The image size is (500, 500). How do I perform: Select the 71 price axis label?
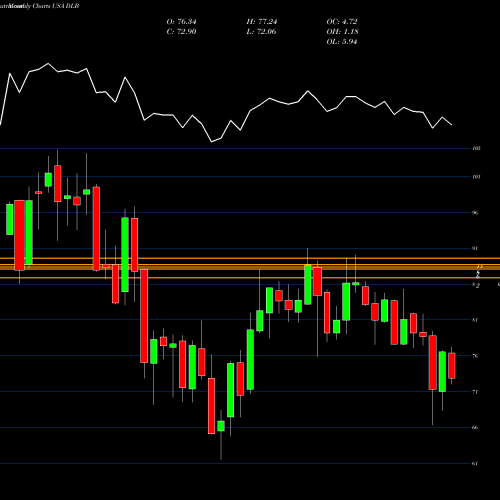pos(475,392)
